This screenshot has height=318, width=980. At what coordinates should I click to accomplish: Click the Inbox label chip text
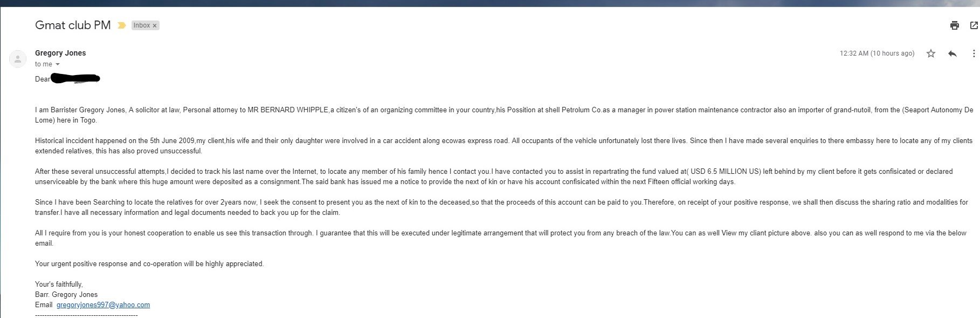tap(141, 25)
